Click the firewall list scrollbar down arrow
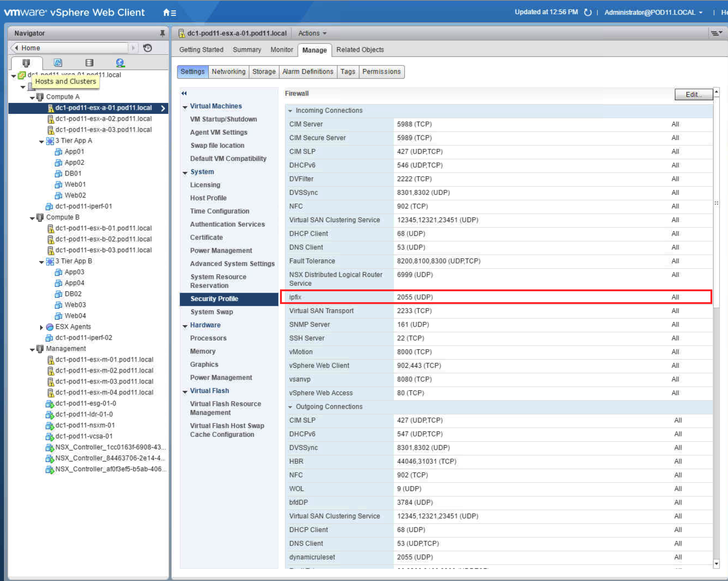This screenshot has width=728, height=581. [716, 564]
